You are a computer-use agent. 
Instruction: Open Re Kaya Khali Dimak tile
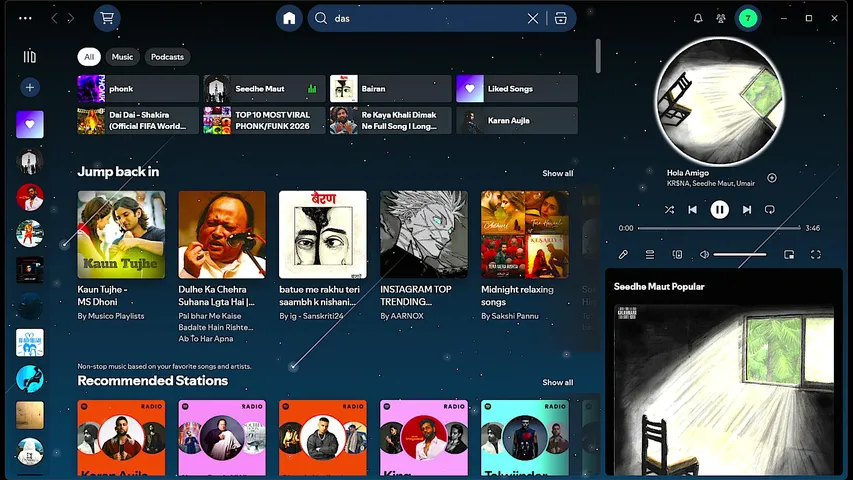click(390, 120)
